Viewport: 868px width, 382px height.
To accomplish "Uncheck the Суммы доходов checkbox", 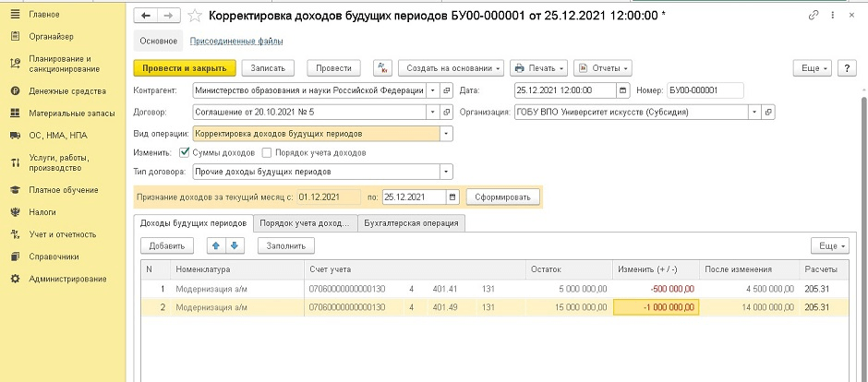I will coord(185,152).
